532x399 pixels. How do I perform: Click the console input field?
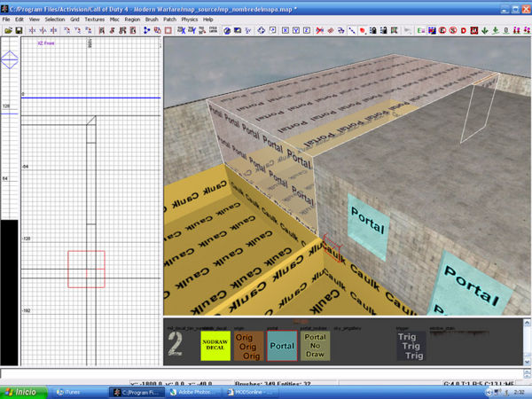[262, 374]
